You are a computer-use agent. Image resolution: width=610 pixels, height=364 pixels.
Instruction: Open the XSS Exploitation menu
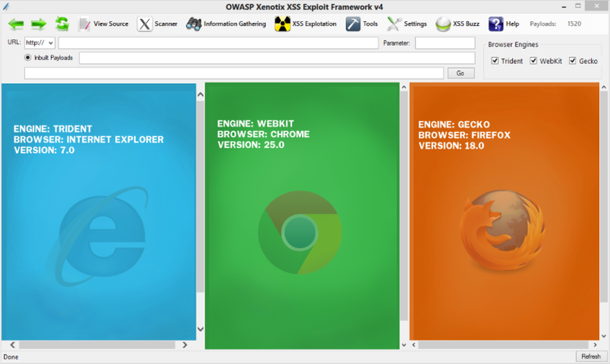coord(314,24)
